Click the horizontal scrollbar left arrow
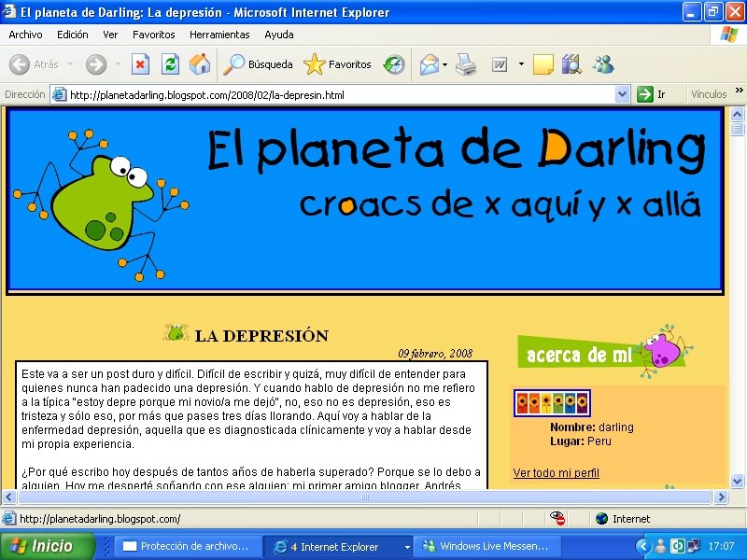This screenshot has width=747, height=560. 9,497
